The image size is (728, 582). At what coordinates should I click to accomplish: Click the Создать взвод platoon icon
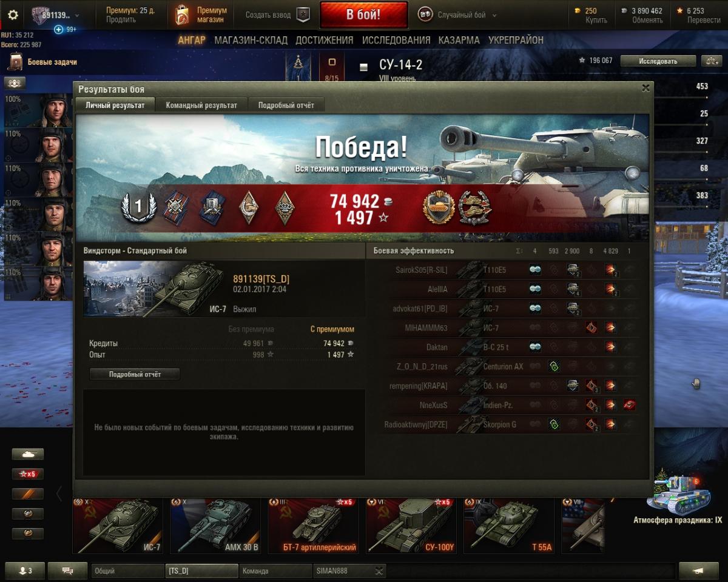[x=303, y=15]
